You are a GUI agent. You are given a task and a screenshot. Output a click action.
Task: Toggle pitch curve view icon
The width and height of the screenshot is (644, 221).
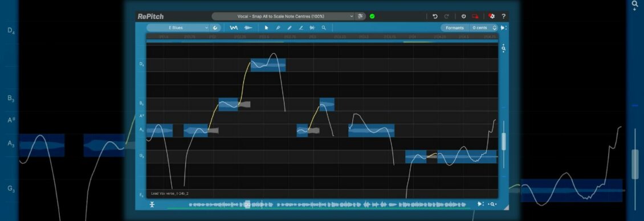[234, 27]
